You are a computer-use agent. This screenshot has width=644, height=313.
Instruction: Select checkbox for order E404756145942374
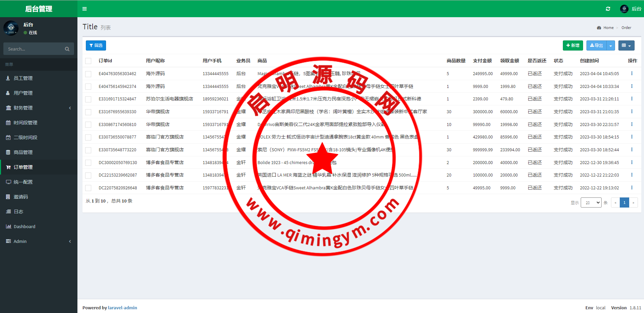[88, 87]
